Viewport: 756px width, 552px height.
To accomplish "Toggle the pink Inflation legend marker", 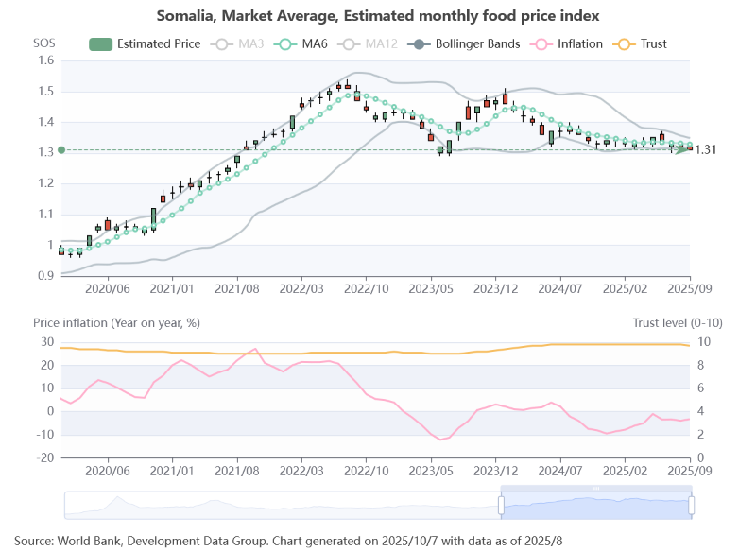I will [x=541, y=43].
